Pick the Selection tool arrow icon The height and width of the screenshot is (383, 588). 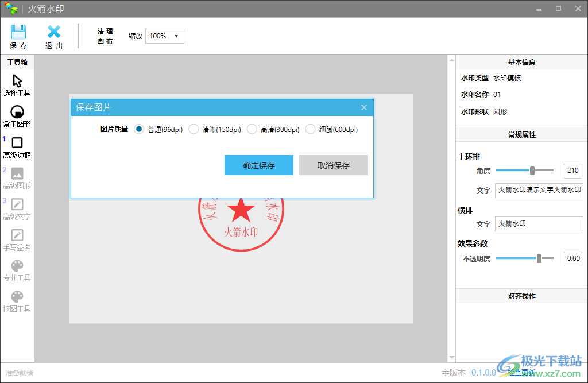tap(17, 81)
